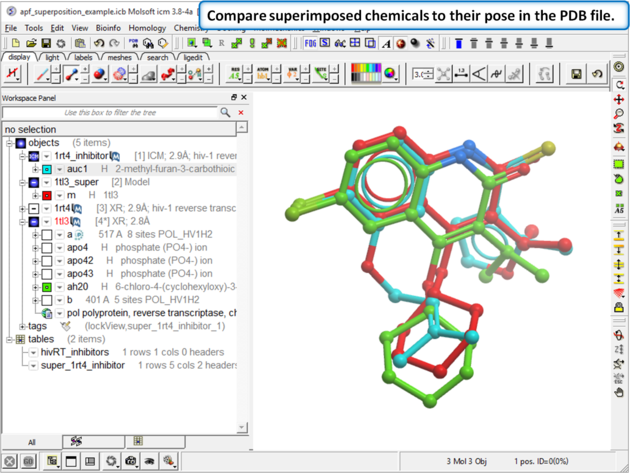Collapse the objects tree node
This screenshot has height=473, width=630.
tap(9, 143)
